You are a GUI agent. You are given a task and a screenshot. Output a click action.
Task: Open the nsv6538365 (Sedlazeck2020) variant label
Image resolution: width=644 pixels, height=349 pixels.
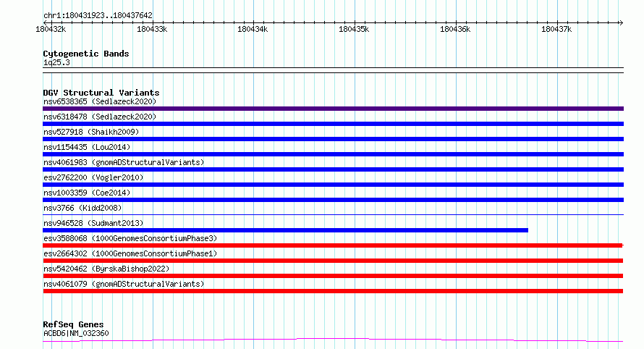100,101
